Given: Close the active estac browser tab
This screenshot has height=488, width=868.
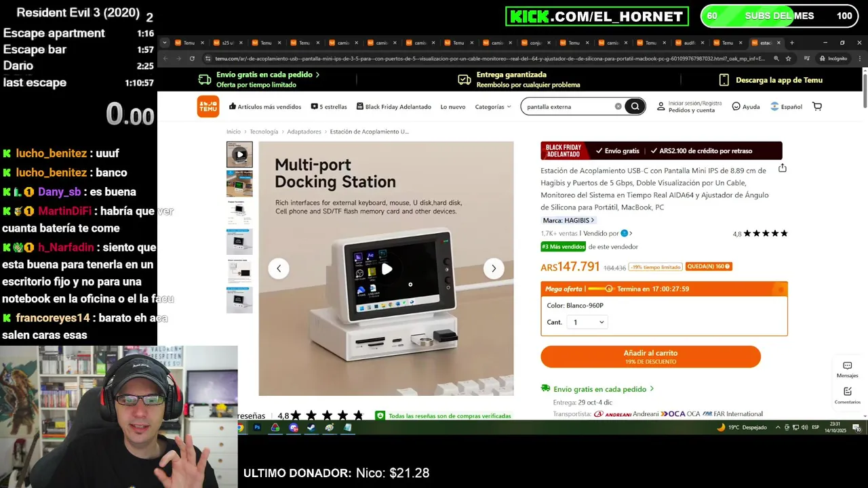Looking at the screenshot, I should tap(778, 43).
